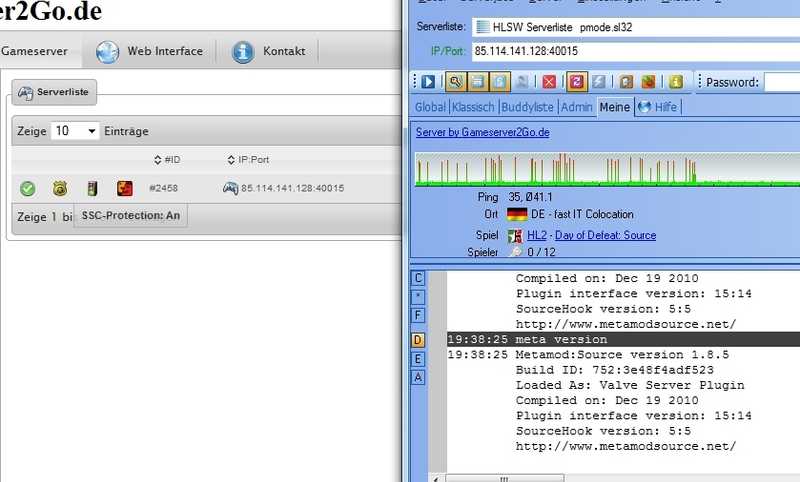The width and height of the screenshot is (800, 482).
Task: Click the magnifier icon beside Spieler 0 / 12
Action: click(x=516, y=252)
